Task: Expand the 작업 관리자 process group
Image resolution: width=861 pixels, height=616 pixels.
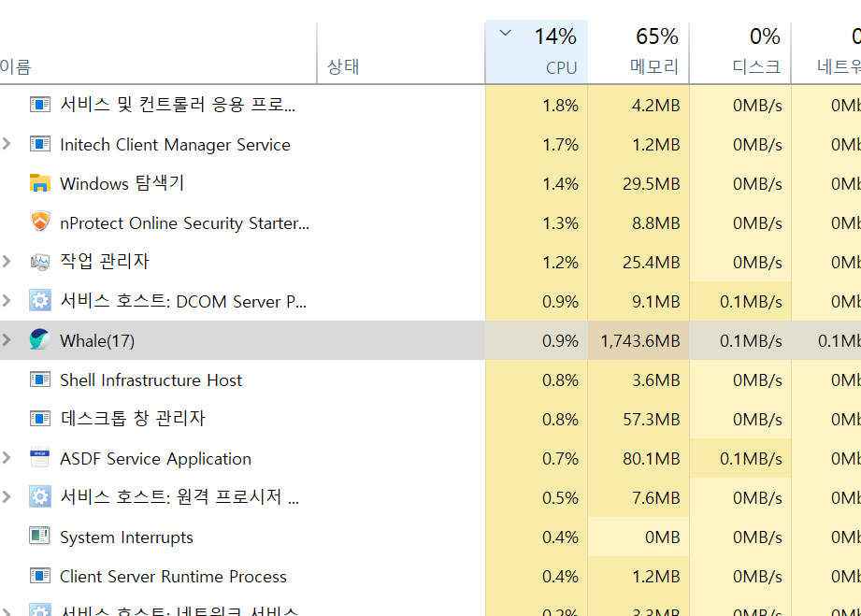Action: click(x=7, y=262)
